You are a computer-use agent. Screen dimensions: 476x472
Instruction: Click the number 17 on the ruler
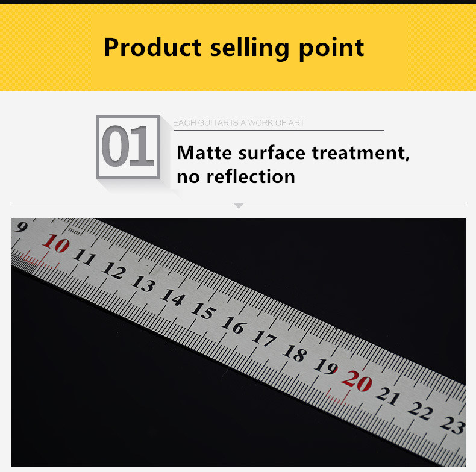(264, 339)
